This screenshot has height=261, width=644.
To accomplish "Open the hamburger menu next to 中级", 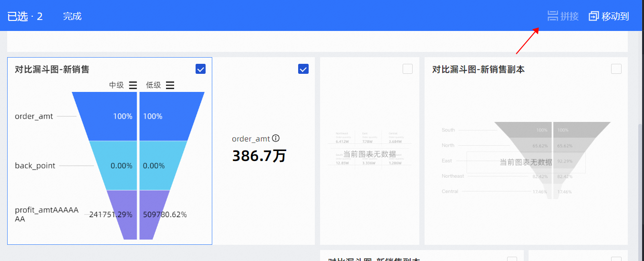I will (133, 85).
